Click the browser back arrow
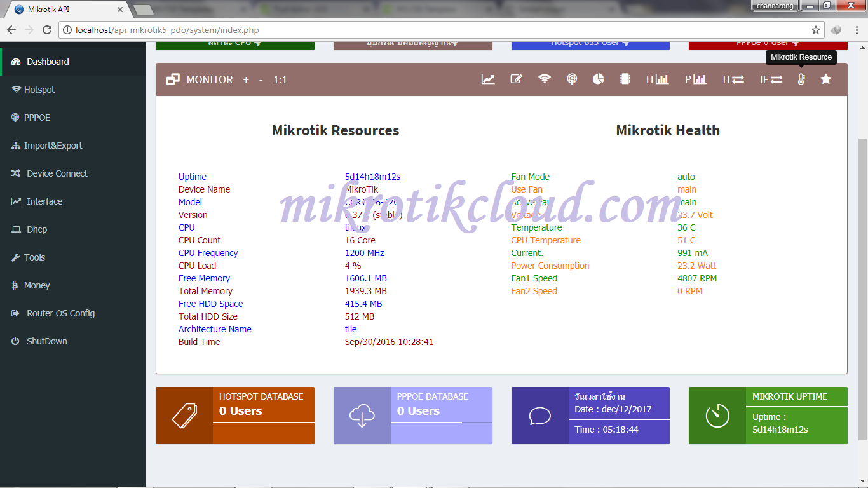 (11, 30)
